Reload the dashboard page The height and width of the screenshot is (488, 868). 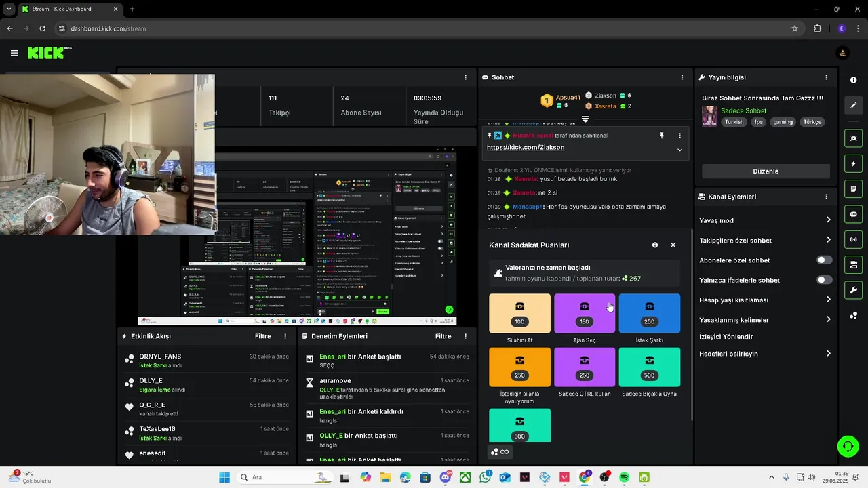pyautogui.click(x=42, y=28)
